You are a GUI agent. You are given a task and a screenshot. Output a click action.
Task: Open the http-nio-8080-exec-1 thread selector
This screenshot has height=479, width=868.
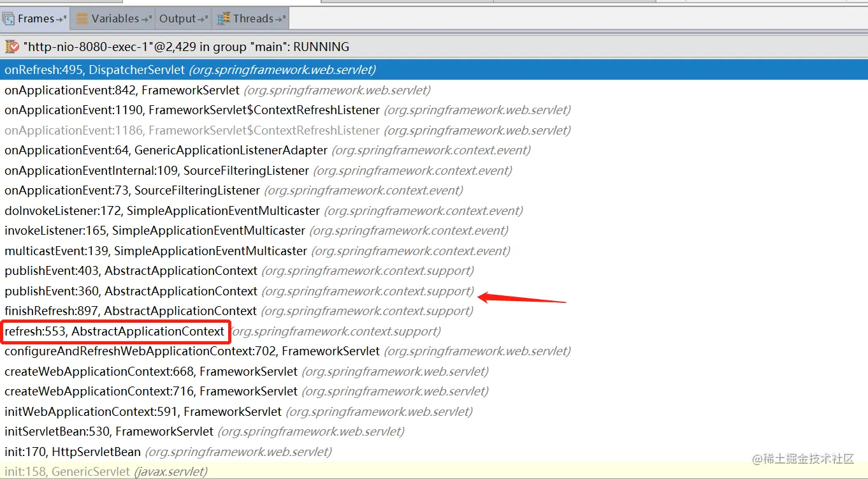point(434,47)
